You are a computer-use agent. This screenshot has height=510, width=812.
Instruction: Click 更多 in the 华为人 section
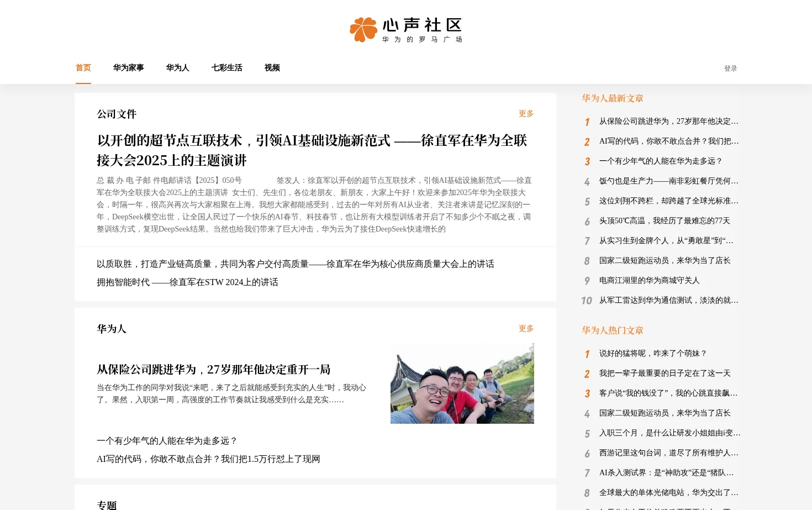coord(526,329)
